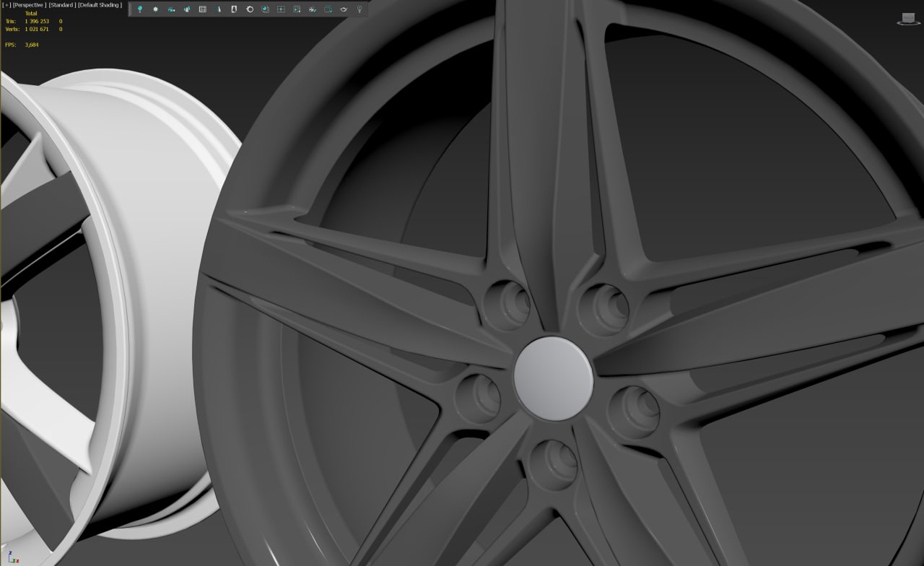Open the [+] viewport general menu
The width and height of the screenshot is (924, 566).
point(6,5)
